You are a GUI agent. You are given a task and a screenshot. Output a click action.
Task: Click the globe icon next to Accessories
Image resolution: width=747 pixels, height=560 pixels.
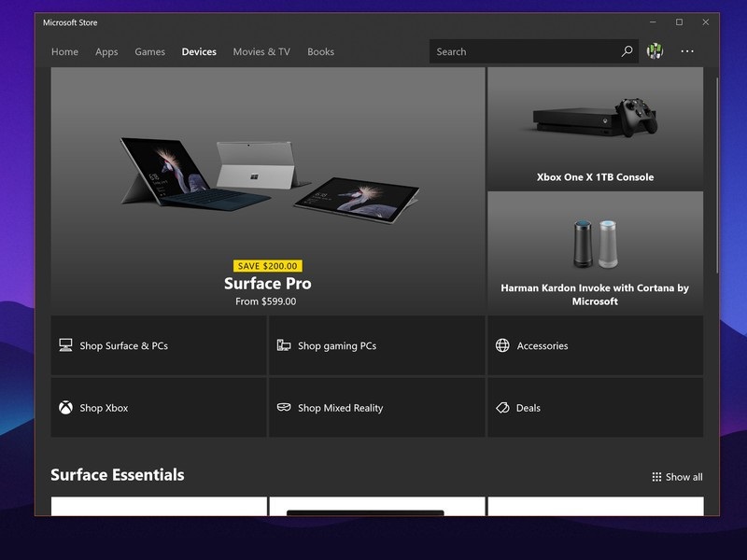tap(502, 345)
